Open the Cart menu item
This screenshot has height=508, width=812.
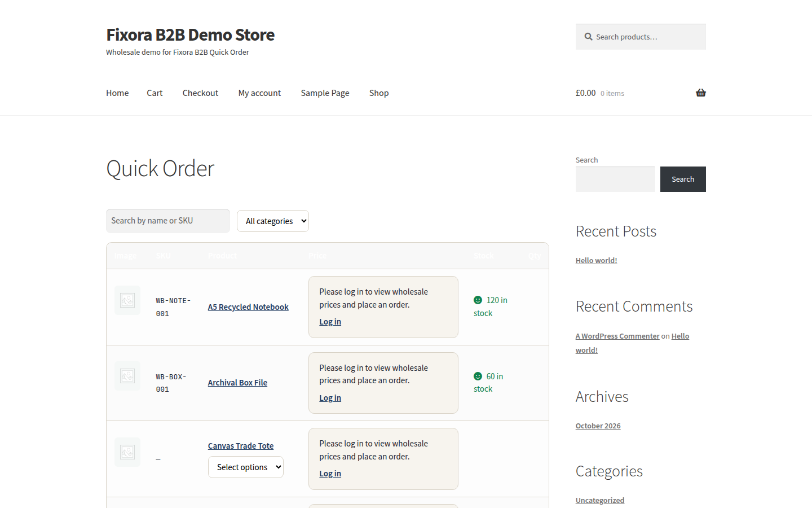155,93
